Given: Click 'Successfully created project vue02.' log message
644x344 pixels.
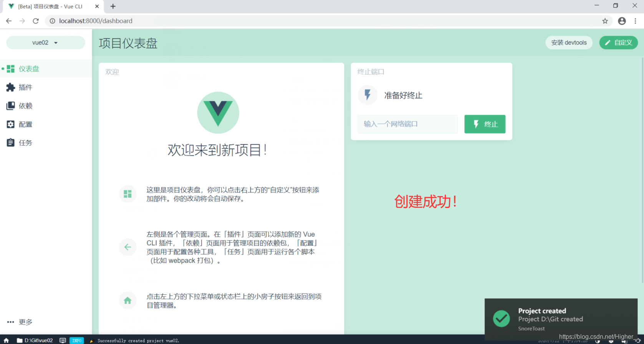Looking at the screenshot, I should (x=138, y=341).
